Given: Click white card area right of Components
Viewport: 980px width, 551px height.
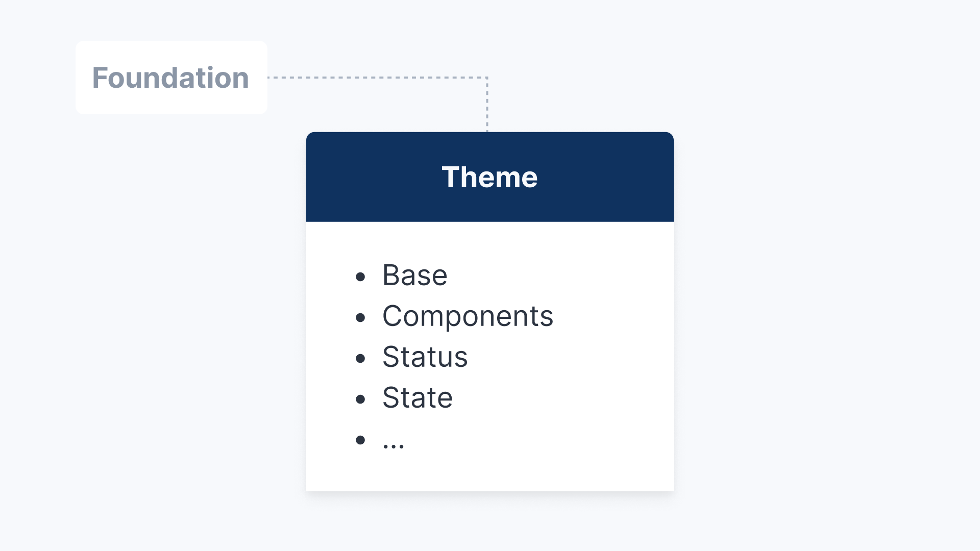Looking at the screenshot, I should (612, 316).
